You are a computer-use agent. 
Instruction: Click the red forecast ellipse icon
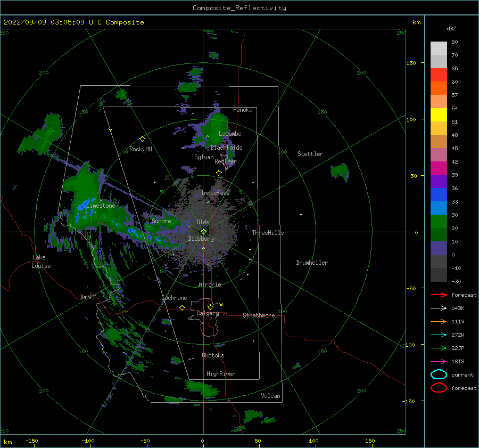(439, 388)
